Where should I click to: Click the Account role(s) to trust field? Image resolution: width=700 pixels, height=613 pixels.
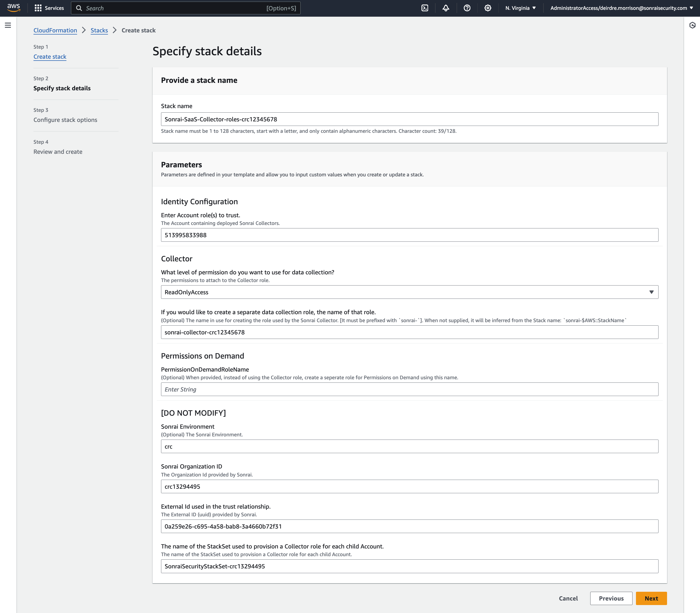coord(409,235)
